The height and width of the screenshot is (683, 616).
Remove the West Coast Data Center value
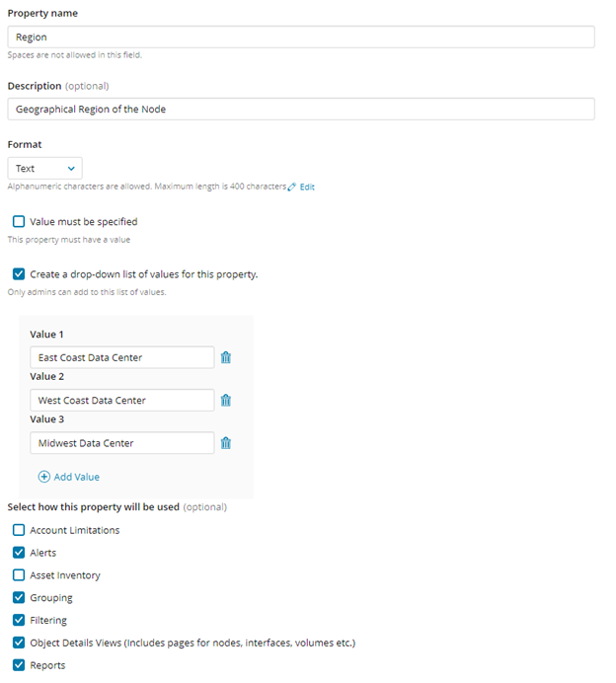(225, 400)
